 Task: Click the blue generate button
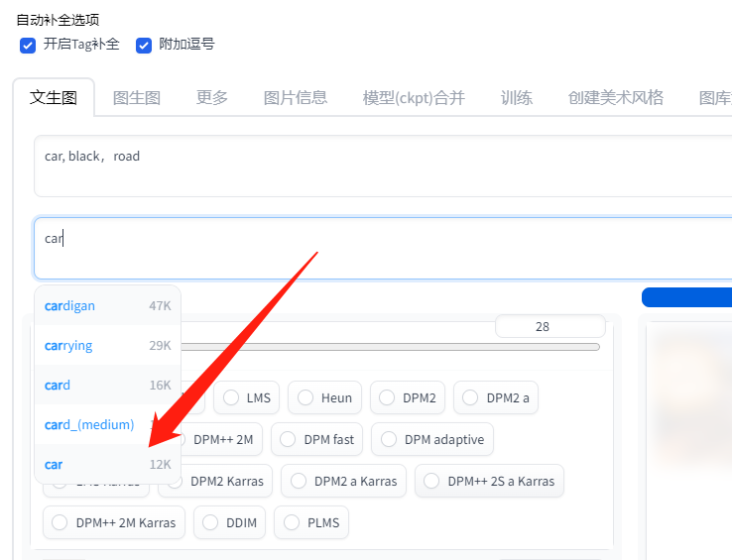point(686,297)
